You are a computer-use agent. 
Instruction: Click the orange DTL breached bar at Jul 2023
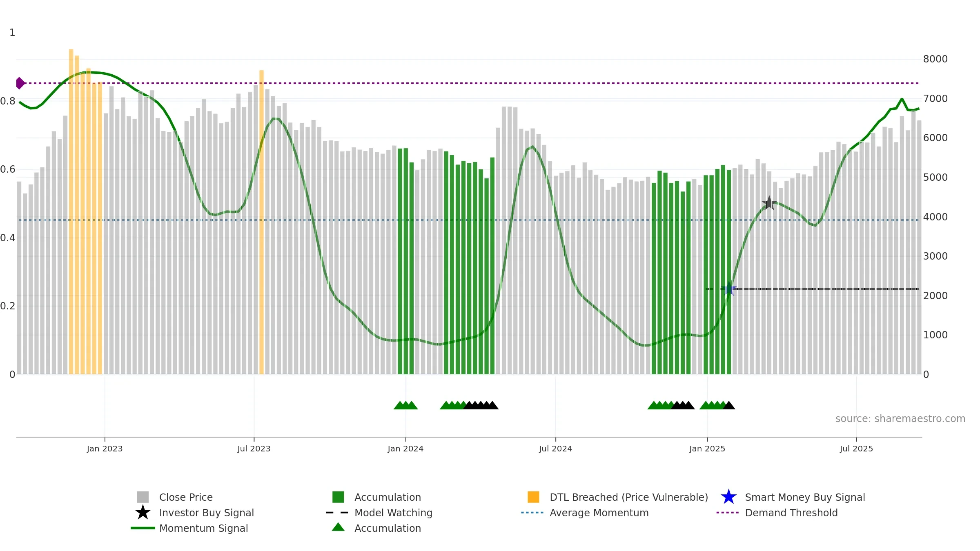[261, 222]
